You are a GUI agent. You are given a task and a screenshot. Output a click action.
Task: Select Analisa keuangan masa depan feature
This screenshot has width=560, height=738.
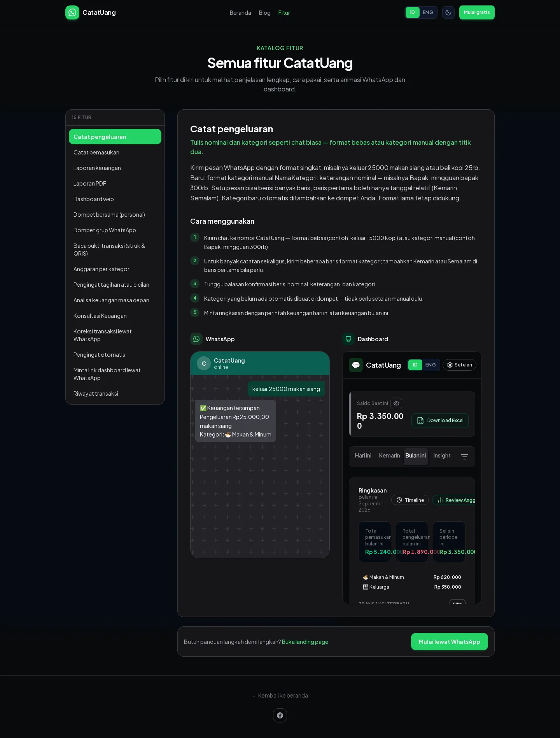click(115, 300)
